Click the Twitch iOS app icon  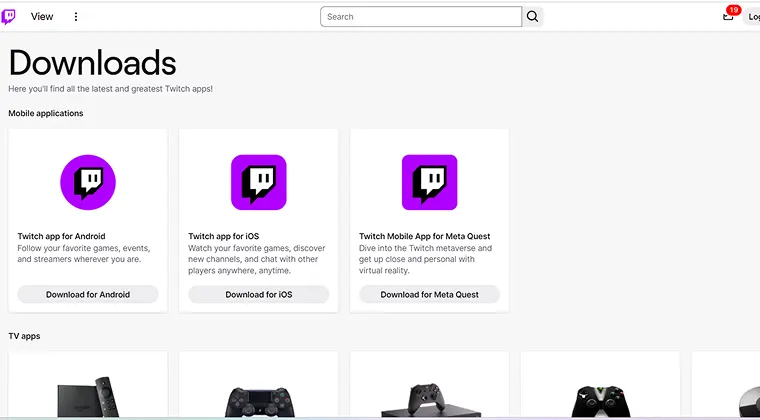259,182
